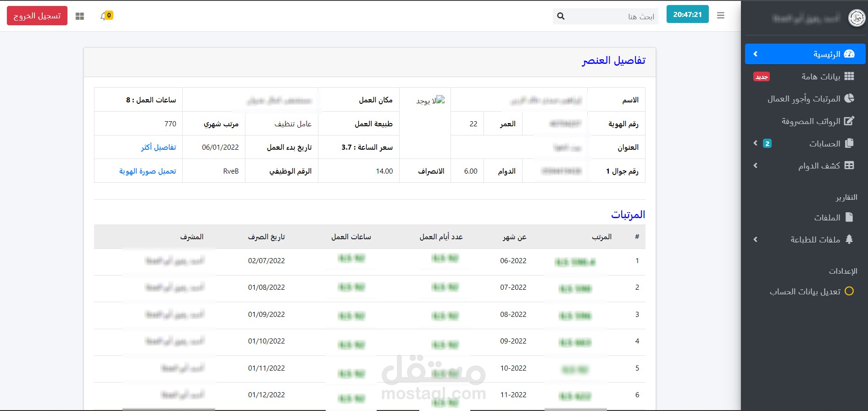The width and height of the screenshot is (868, 411).
Task: Click the file icon beside "الملفات"
Action: (849, 217)
